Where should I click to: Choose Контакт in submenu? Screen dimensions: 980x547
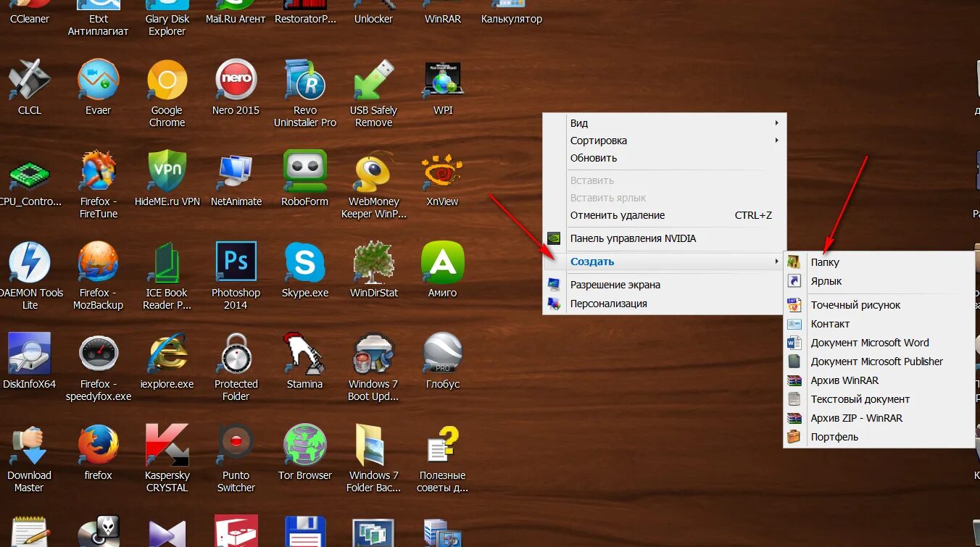(x=879, y=324)
